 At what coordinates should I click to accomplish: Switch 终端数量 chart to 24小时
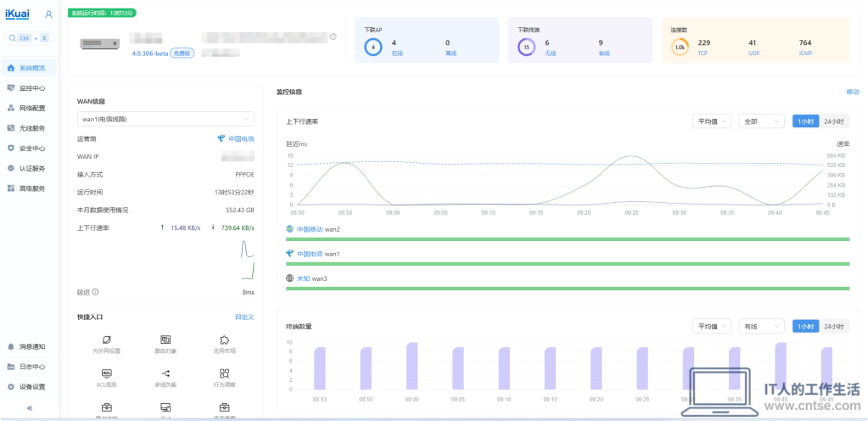834,326
